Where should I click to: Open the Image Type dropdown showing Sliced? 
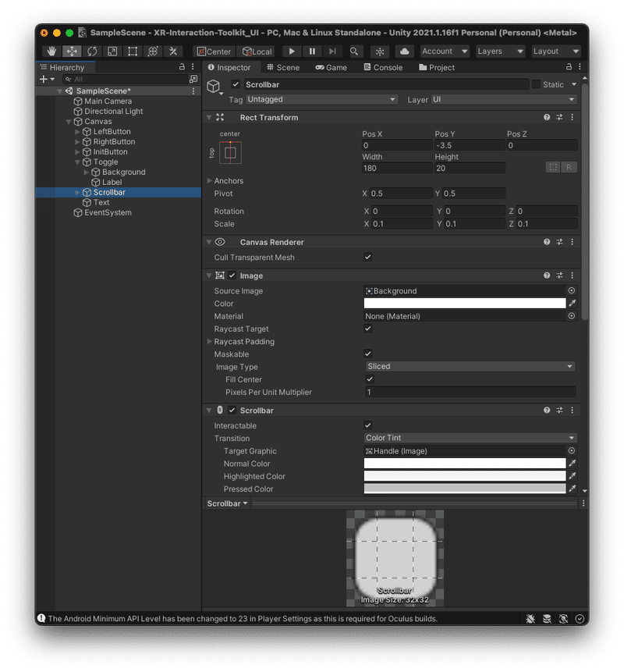click(470, 367)
